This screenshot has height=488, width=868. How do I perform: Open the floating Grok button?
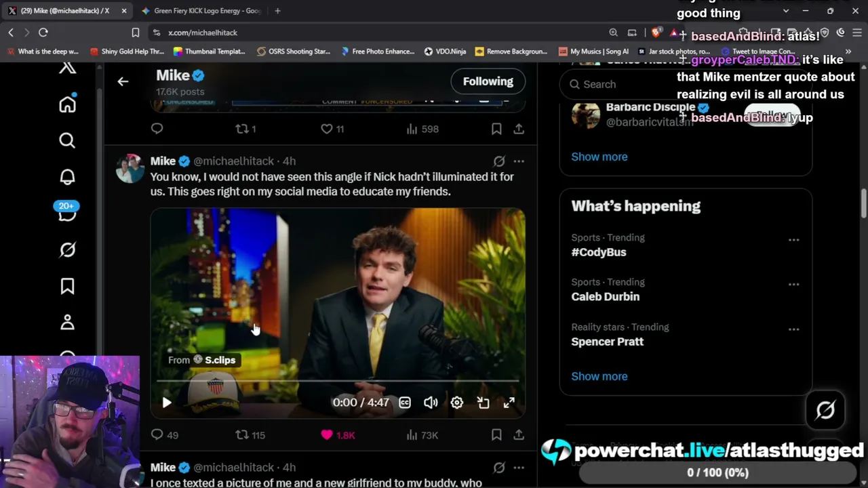(825, 410)
